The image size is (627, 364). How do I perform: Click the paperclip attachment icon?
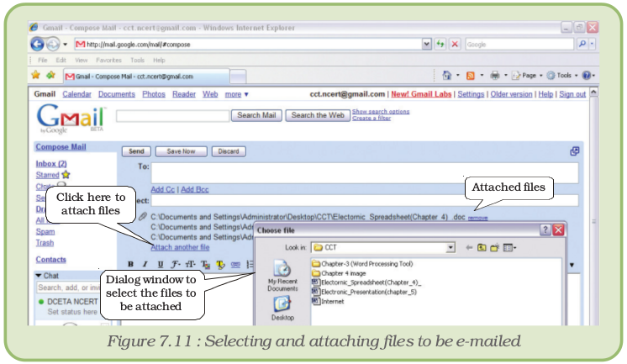(x=142, y=217)
